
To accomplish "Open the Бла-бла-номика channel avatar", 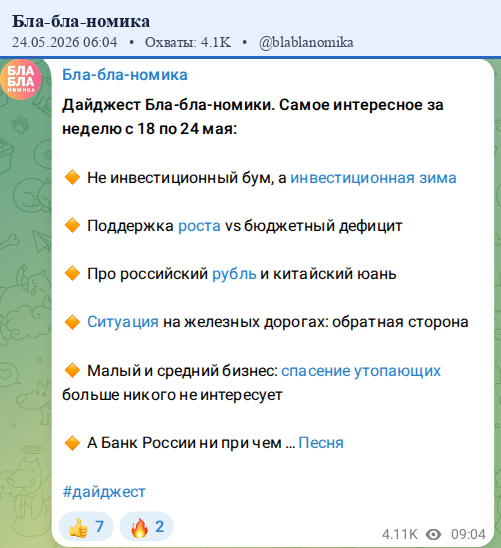I will coord(20,80).
